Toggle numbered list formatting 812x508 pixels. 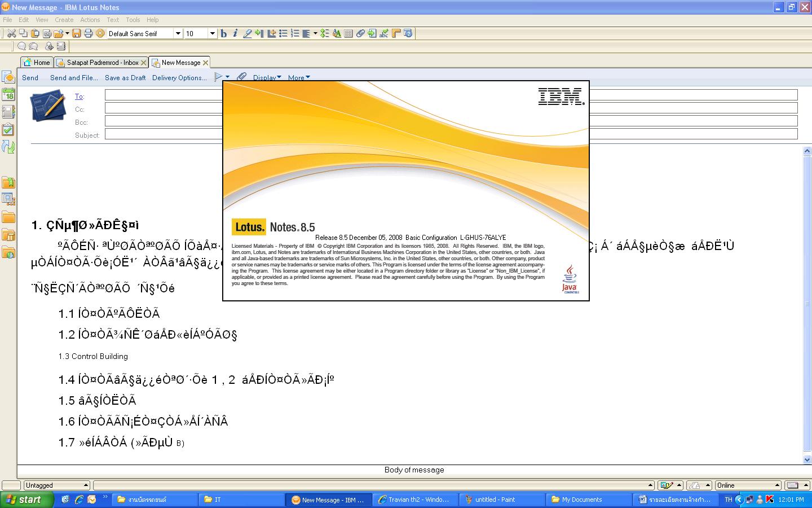pyautogui.click(x=294, y=33)
